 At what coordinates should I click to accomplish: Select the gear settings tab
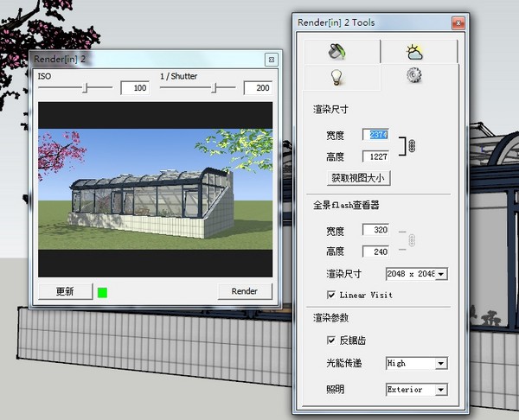tap(414, 76)
